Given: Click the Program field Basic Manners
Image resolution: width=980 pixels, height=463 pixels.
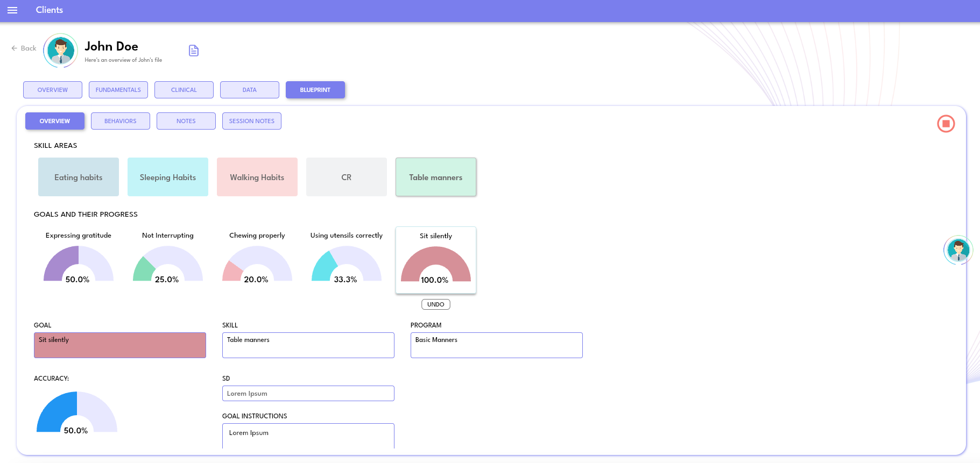Looking at the screenshot, I should click(x=496, y=345).
